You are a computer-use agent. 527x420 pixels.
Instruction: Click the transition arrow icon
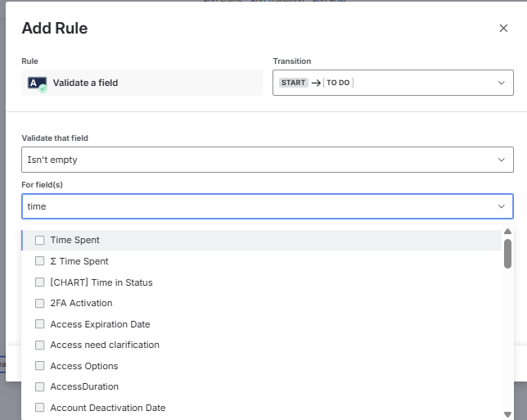click(316, 83)
